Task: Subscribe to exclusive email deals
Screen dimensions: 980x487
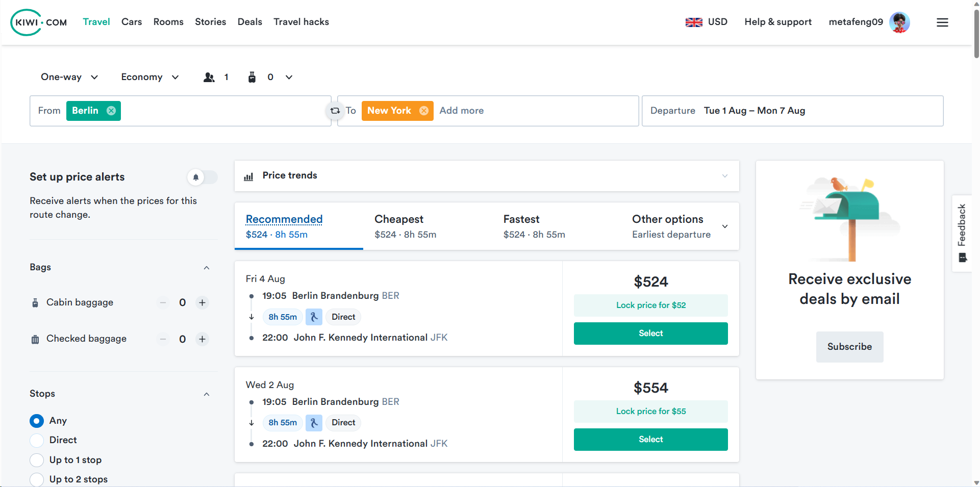Action: tap(849, 347)
